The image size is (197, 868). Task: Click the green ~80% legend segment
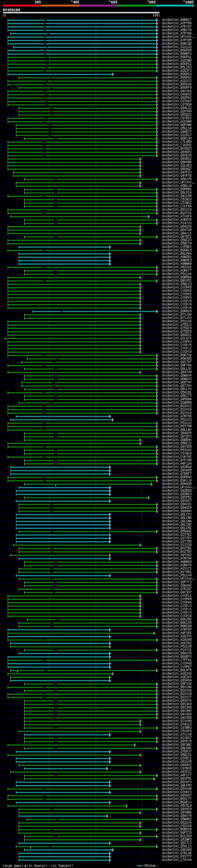click(137, 6)
